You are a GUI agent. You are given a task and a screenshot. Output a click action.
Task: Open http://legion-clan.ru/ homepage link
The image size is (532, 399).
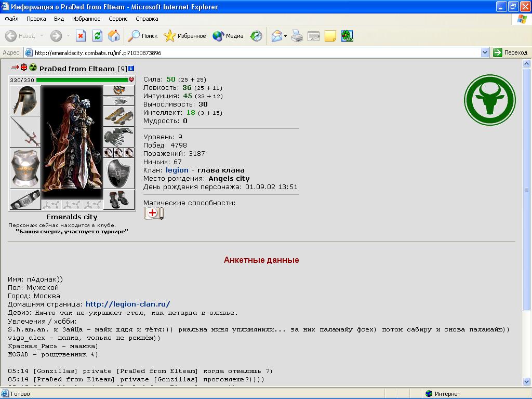[x=128, y=304]
